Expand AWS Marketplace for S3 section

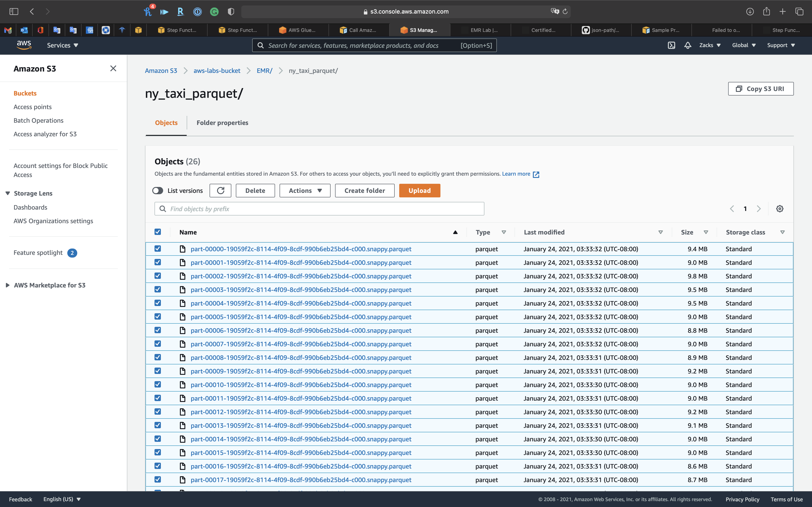[x=49, y=285]
